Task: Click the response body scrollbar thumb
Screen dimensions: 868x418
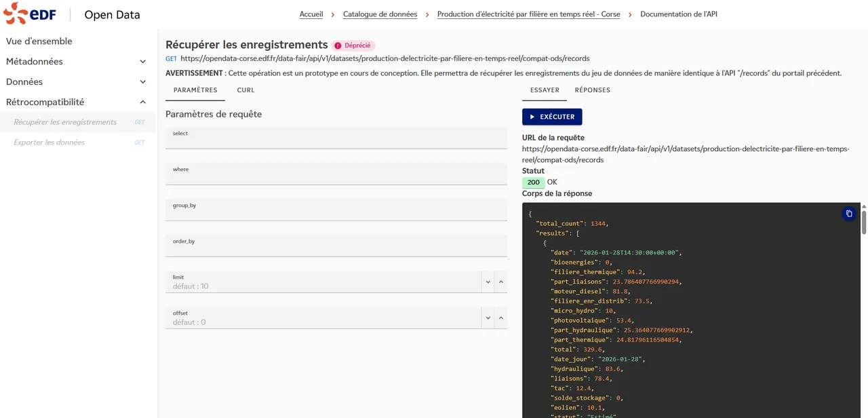Action: [864, 222]
